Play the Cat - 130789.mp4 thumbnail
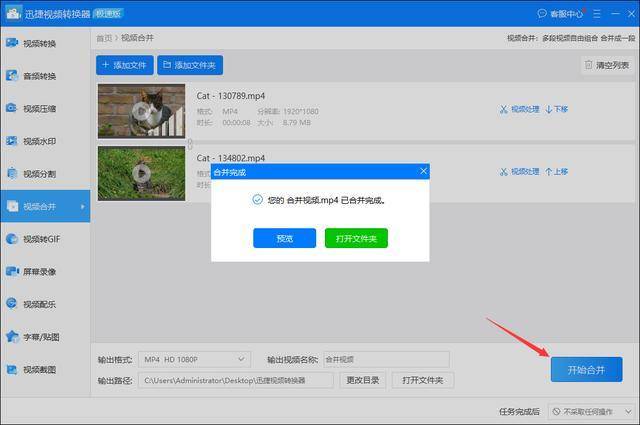This screenshot has height=425, width=640. (141, 111)
